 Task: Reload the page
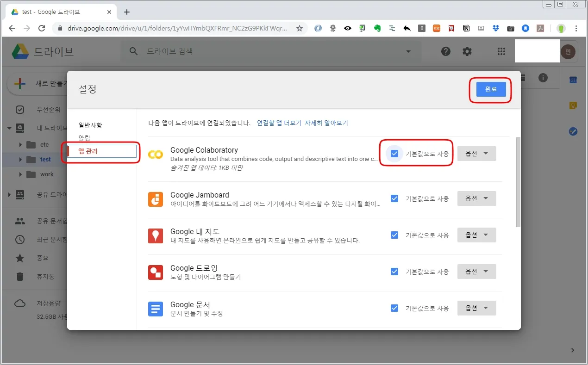(x=42, y=28)
